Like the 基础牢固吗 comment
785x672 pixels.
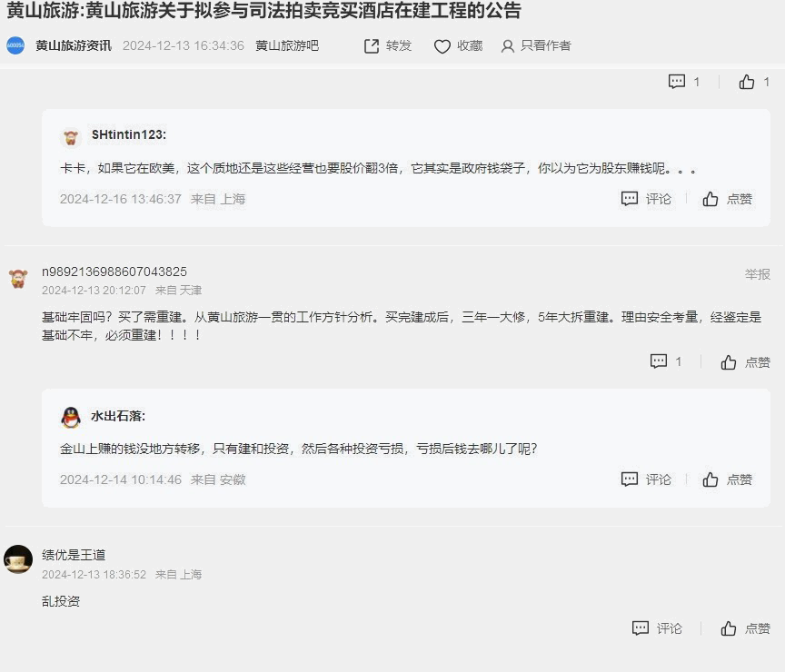pos(745,361)
